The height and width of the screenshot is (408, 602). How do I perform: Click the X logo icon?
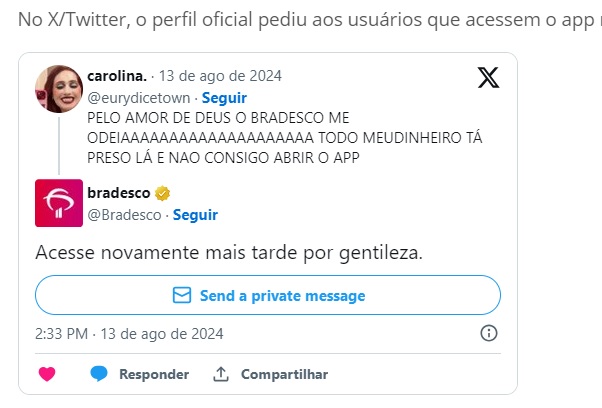pos(488,79)
